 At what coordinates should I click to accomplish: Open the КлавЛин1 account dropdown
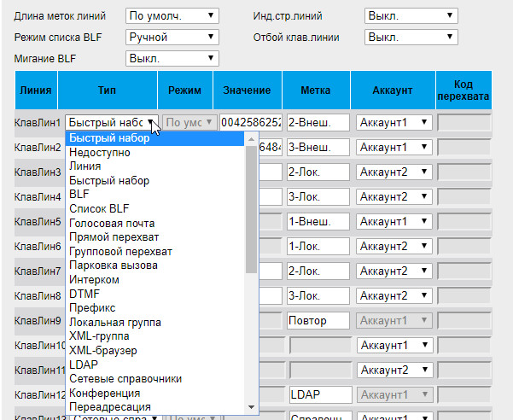click(393, 122)
